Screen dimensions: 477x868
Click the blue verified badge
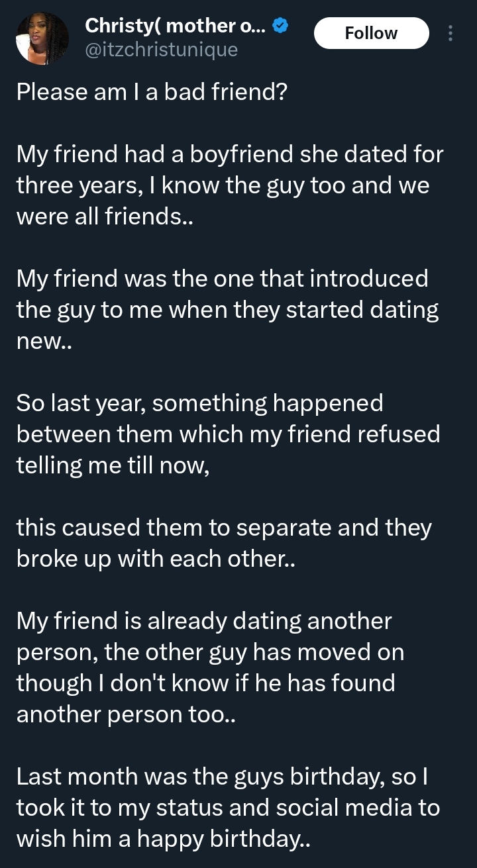tap(280, 26)
